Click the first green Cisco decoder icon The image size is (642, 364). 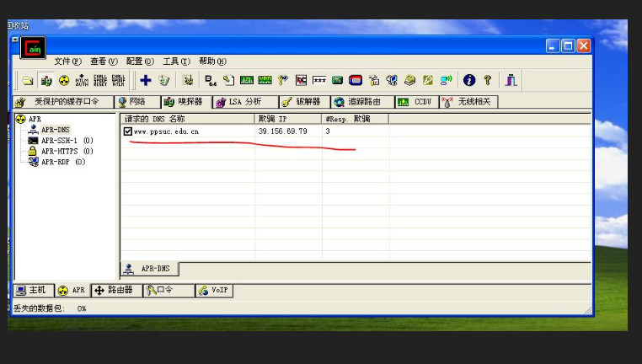click(x=247, y=80)
